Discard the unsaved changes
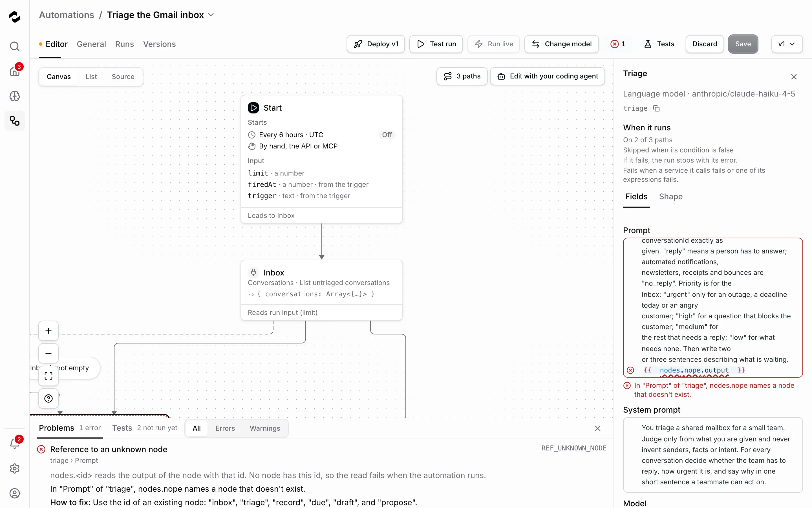This screenshot has width=812, height=508. [x=704, y=44]
